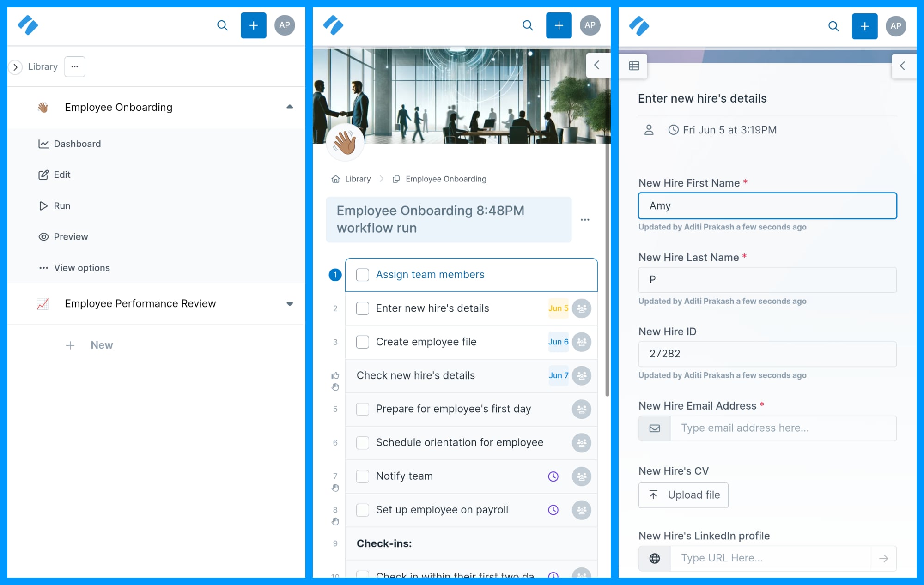Open Library three-dots menu
The image size is (924, 585).
click(x=75, y=67)
